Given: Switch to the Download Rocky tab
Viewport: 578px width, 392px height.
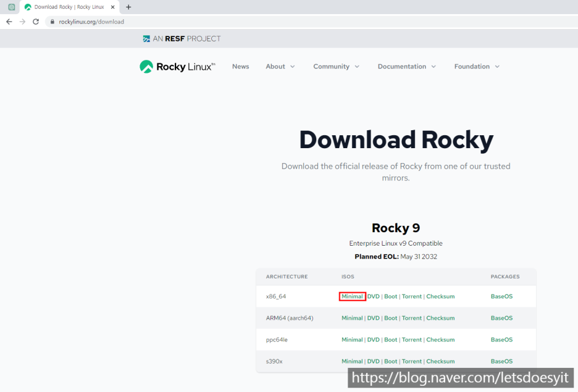Looking at the screenshot, I should tap(69, 7).
